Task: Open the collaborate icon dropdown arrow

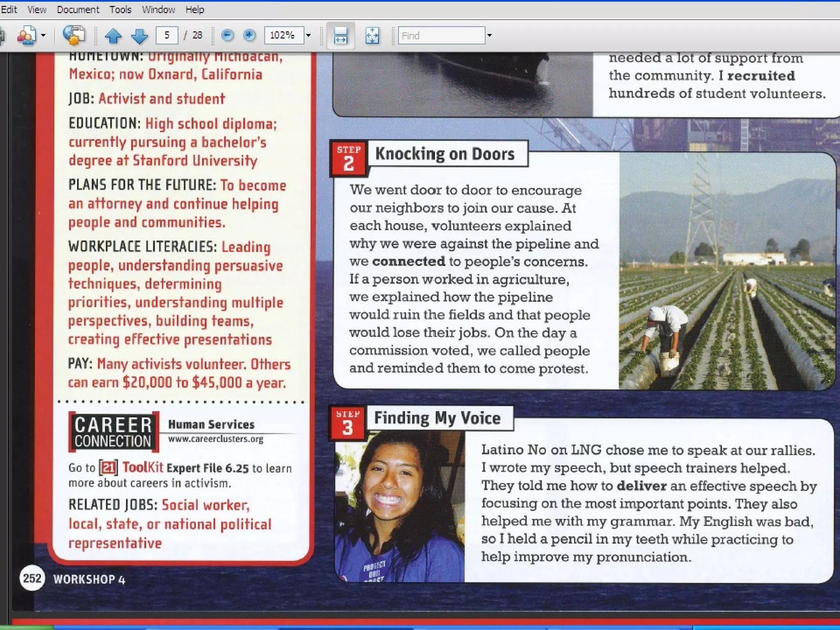Action: 43,36
